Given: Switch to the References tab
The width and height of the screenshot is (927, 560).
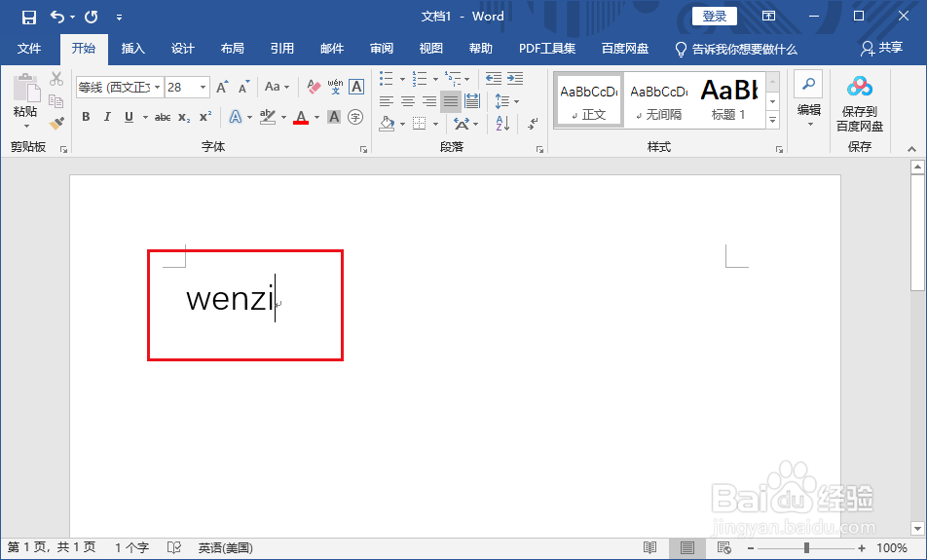Looking at the screenshot, I should pyautogui.click(x=282, y=49).
